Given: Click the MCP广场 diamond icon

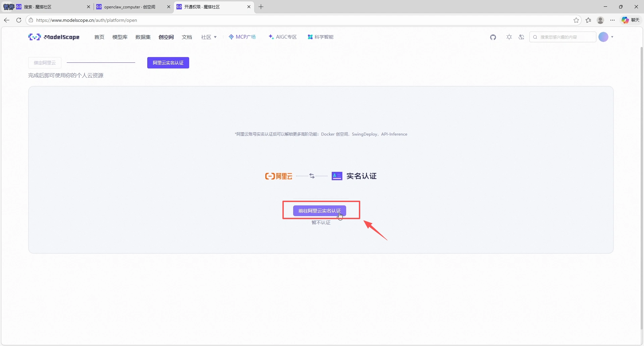Looking at the screenshot, I should pyautogui.click(x=231, y=37).
